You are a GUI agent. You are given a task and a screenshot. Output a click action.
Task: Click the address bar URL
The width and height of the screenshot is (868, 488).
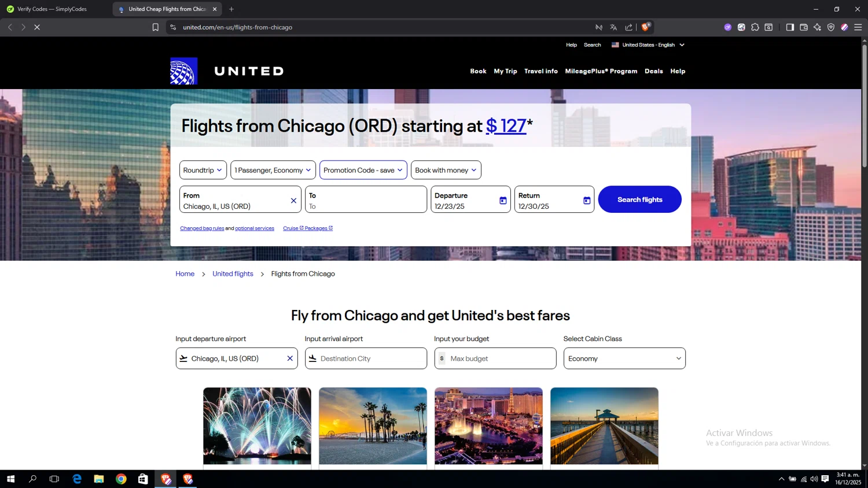(237, 27)
